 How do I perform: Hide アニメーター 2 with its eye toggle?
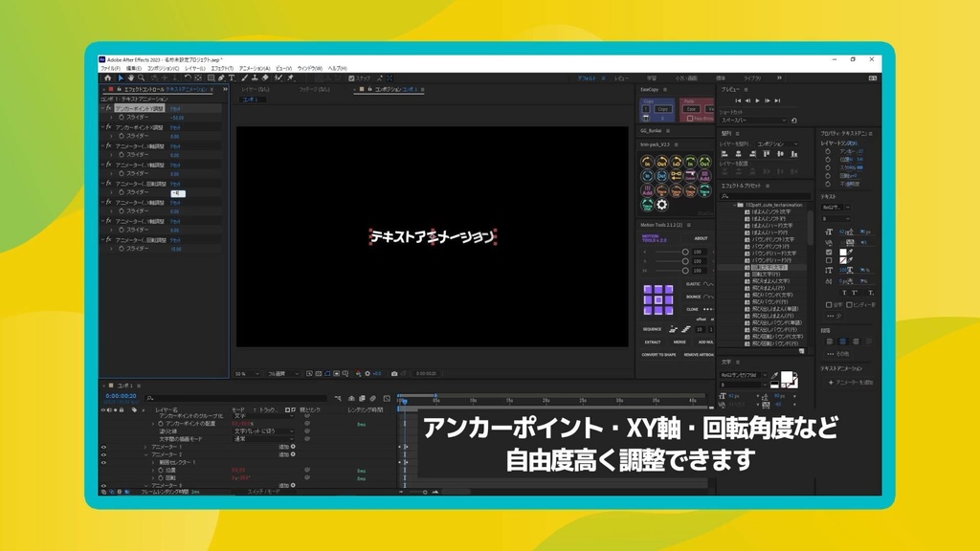[102, 453]
